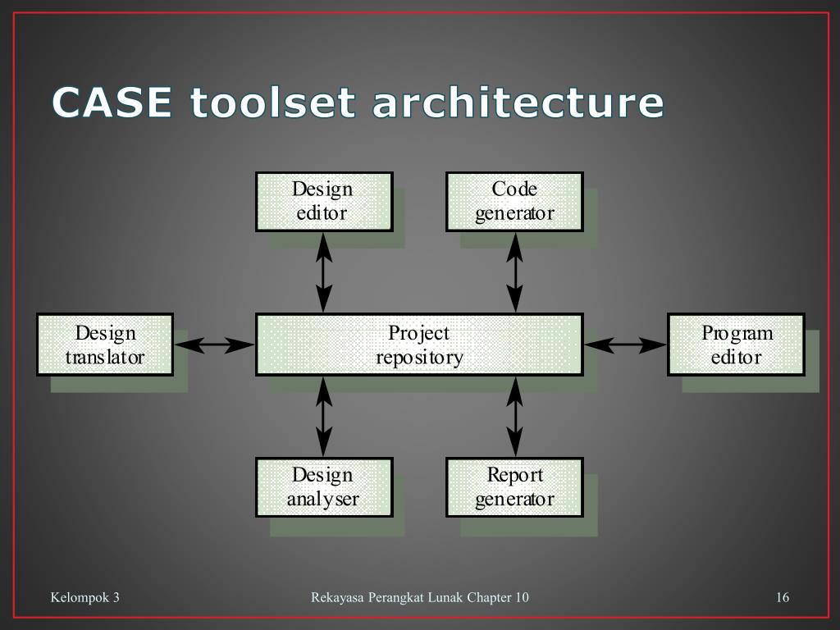This screenshot has width=840, height=630.
Task: Click the "Kelompok 3" footer text
Action: pos(84,597)
